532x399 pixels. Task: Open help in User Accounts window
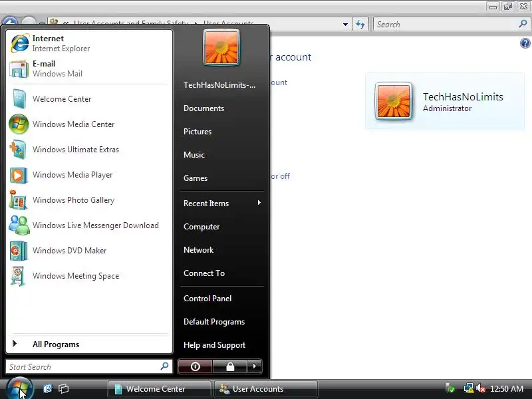click(525, 43)
